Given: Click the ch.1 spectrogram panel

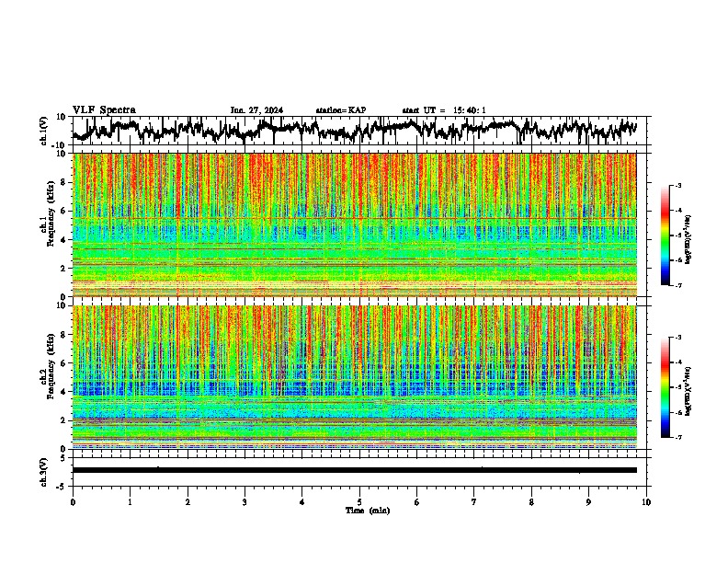Looking at the screenshot, I should pyautogui.click(x=355, y=224).
